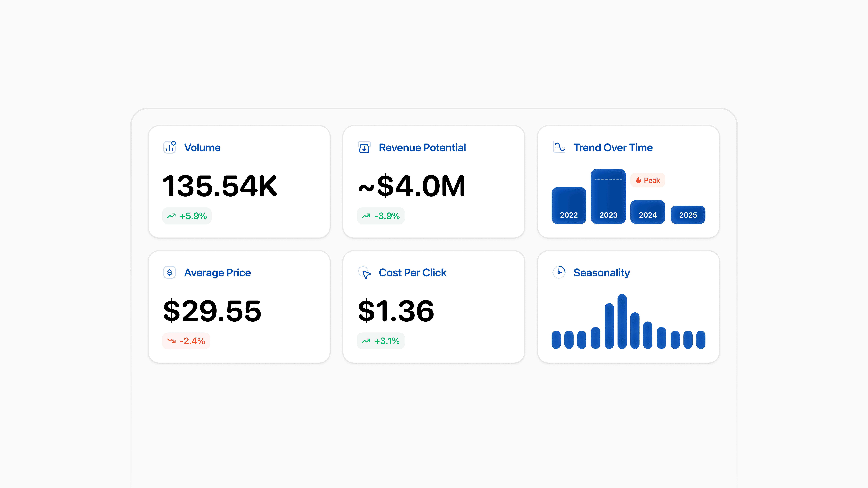The height and width of the screenshot is (488, 868).
Task: Click the 135.54K volume value
Action: 220,186
